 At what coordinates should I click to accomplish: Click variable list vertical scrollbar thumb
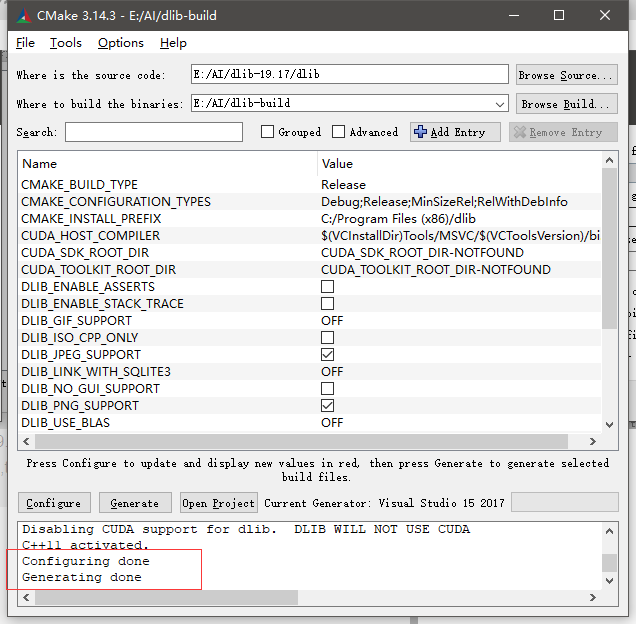click(609, 248)
